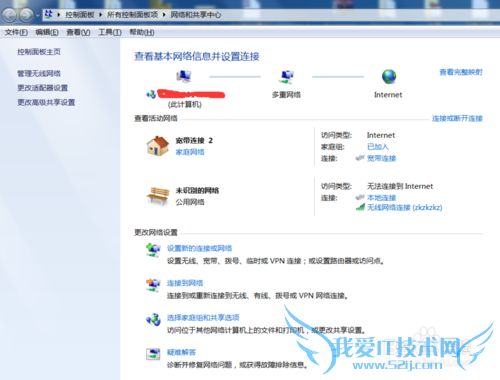Open recent pages dropdown beside Forward button
This screenshot has width=500, height=380.
coord(38,15)
